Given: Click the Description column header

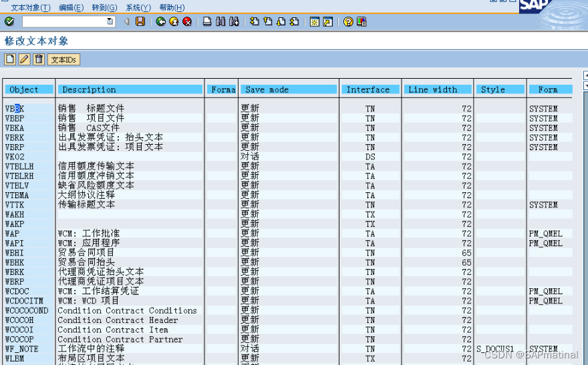Looking at the screenshot, I should coord(130,89).
